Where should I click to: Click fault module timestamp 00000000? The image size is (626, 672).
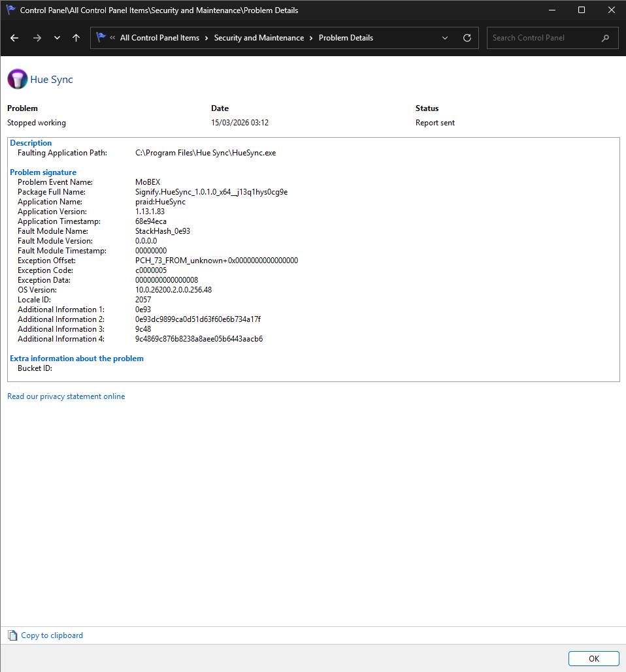pyautogui.click(x=151, y=251)
